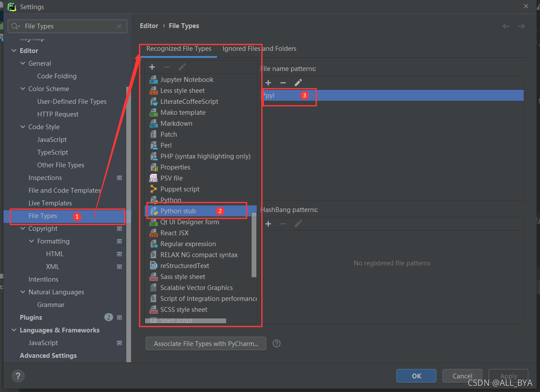Screen dimensions: 540x392
Task: Collapse the Formatting subsection
Action: [32, 241]
